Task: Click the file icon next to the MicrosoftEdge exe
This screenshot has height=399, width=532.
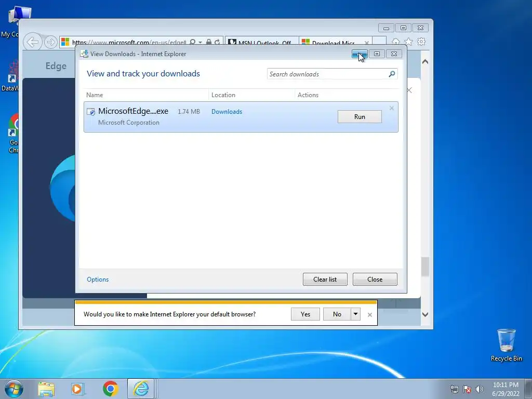Action: pyautogui.click(x=91, y=112)
